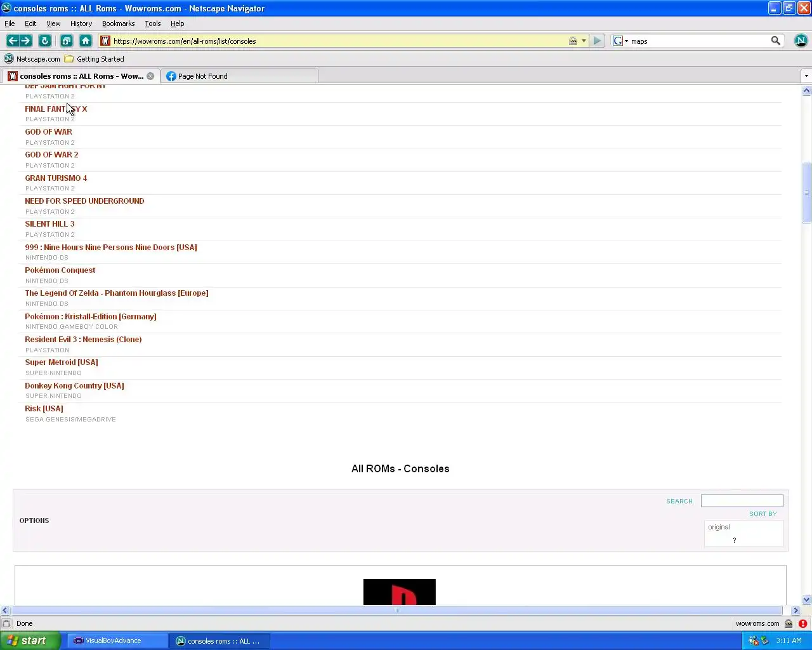This screenshot has width=812, height=650.
Task: Open the SILENT HILL 3 link
Action: [49, 224]
